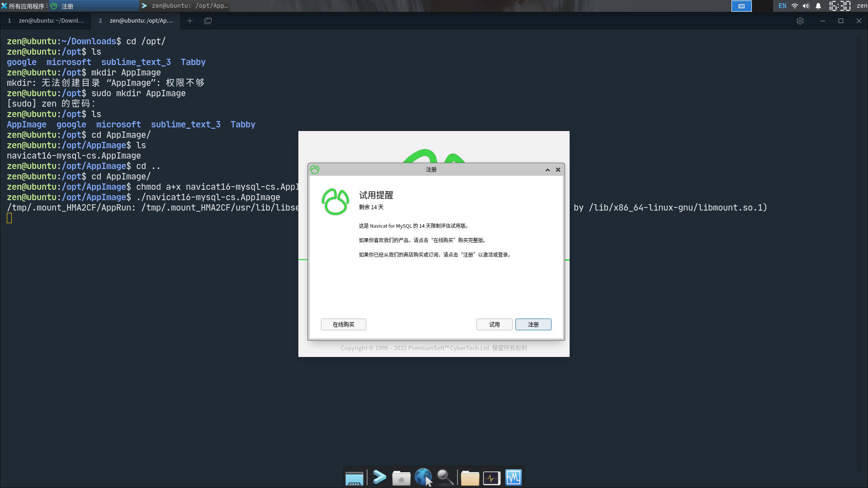Click the 在线购买 buy online button
Image resolution: width=868 pixels, height=488 pixels.
pos(343,324)
